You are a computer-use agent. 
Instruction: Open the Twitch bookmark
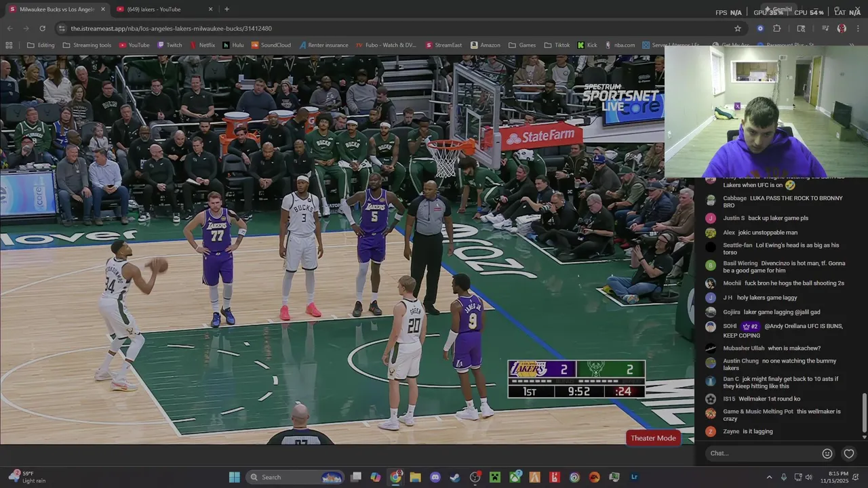(x=170, y=45)
